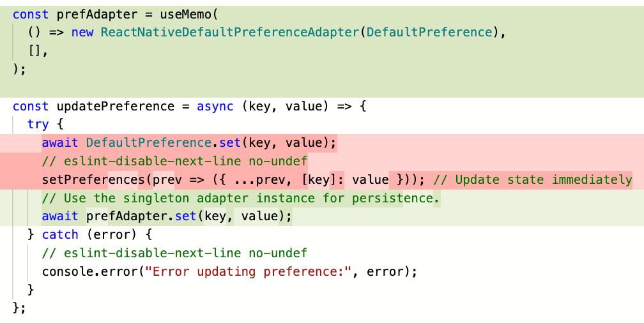644x323 pixels.
Task: Click the removed DefaultPreference.set line
Action: (x=188, y=142)
